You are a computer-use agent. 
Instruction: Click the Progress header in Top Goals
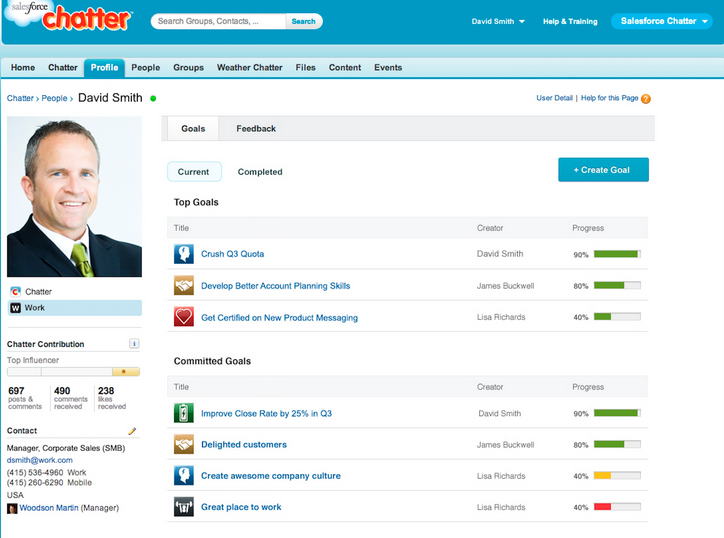tap(588, 228)
